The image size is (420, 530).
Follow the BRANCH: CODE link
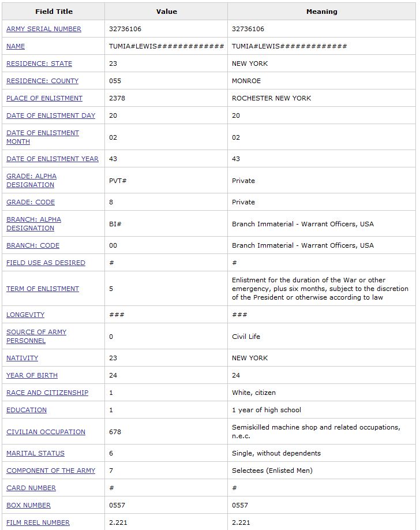click(x=33, y=245)
